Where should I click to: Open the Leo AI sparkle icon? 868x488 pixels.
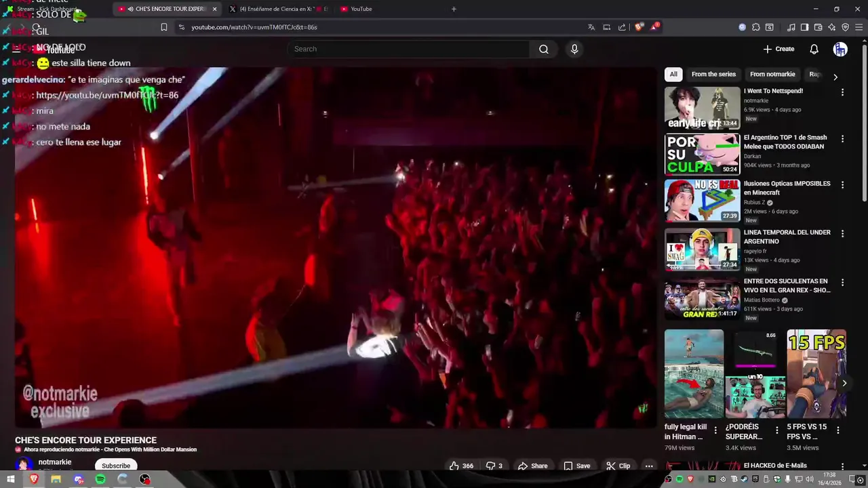(x=832, y=27)
